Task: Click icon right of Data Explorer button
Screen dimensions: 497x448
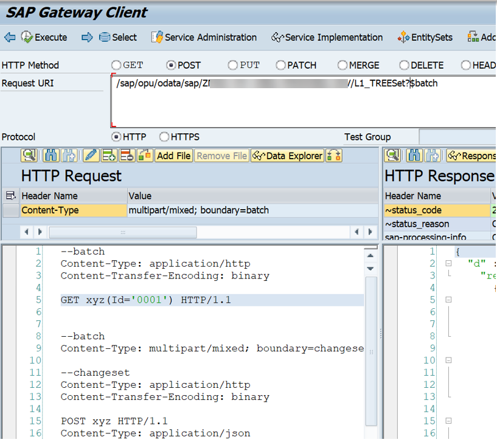Action: (334, 156)
